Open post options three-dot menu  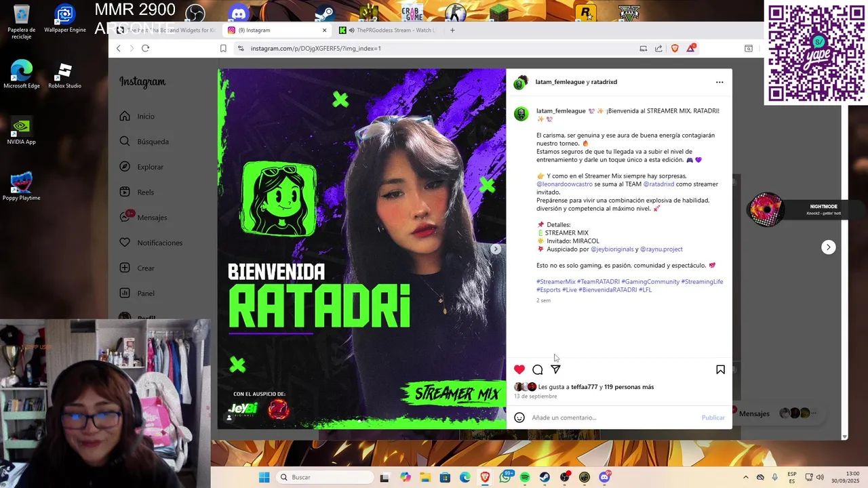click(719, 82)
